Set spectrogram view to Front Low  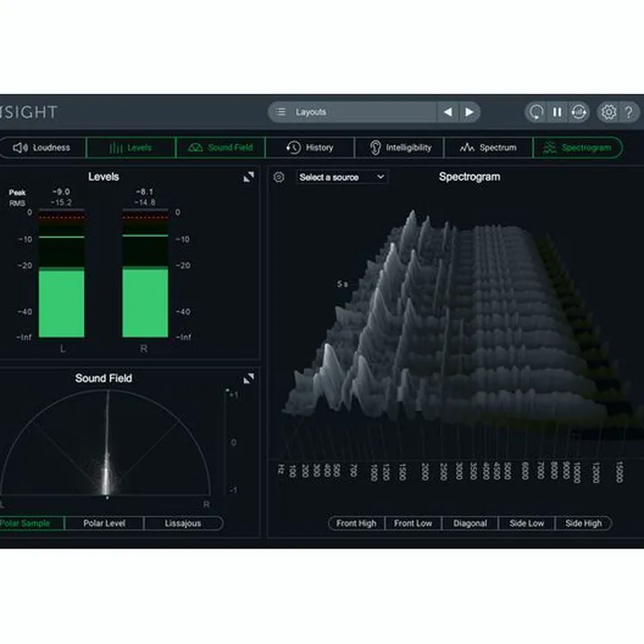coord(413,523)
